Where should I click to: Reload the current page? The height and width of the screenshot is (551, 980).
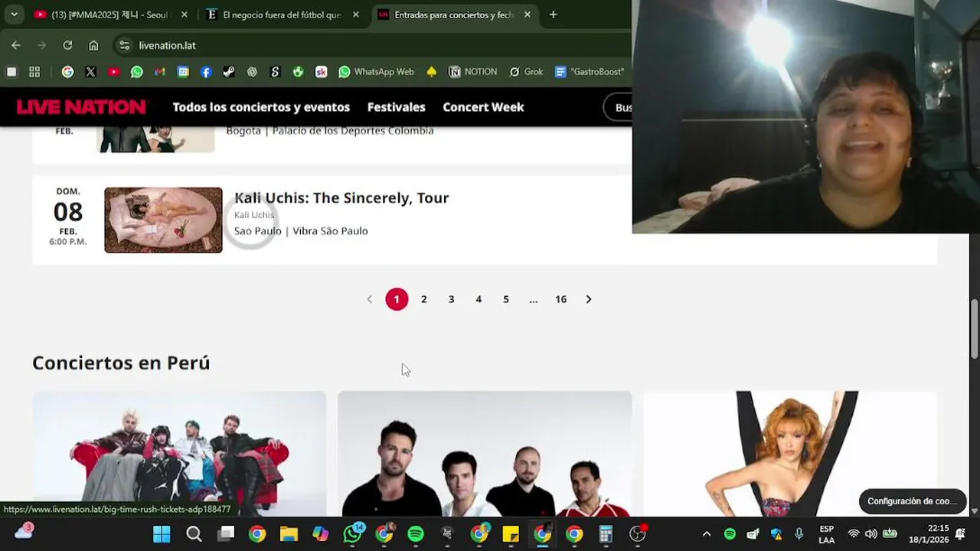click(x=67, y=45)
